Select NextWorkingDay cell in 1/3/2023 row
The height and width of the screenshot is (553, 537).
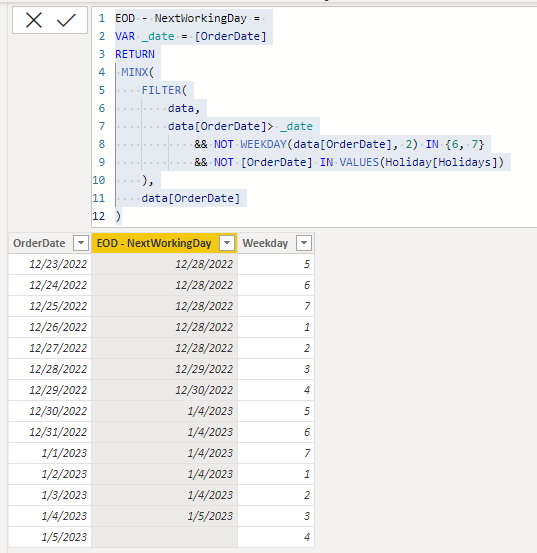[x=165, y=495]
